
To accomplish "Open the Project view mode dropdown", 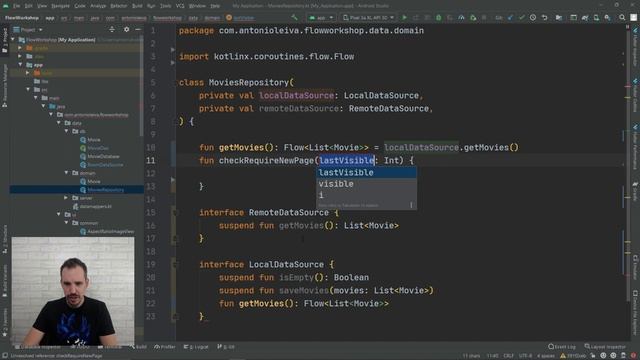I will click(28, 29).
